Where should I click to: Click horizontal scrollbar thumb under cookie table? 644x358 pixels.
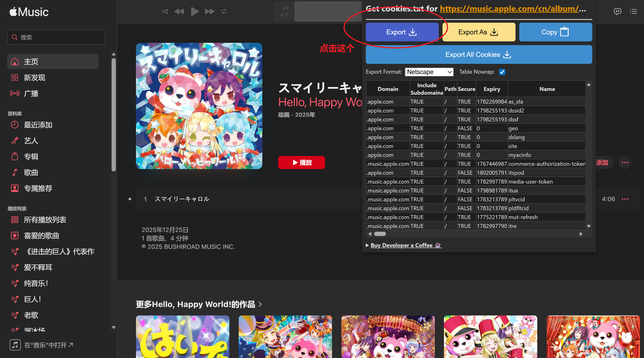(x=380, y=234)
